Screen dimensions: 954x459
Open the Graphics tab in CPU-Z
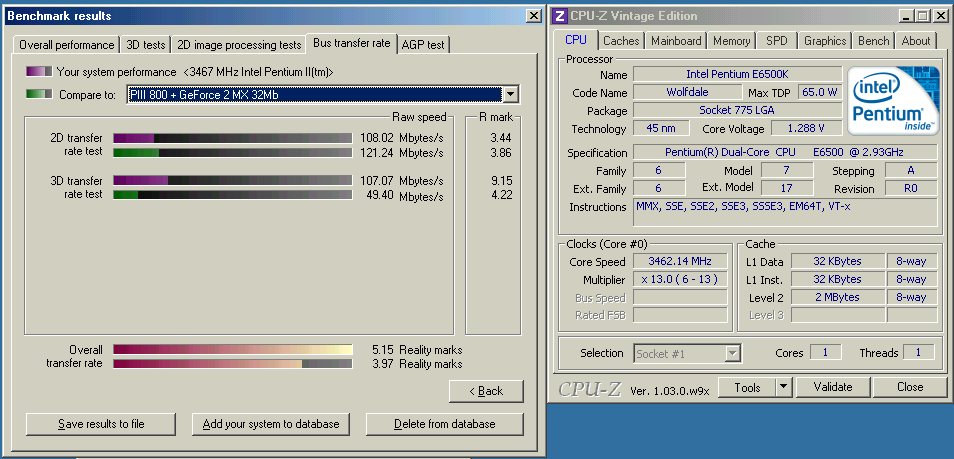tap(825, 41)
